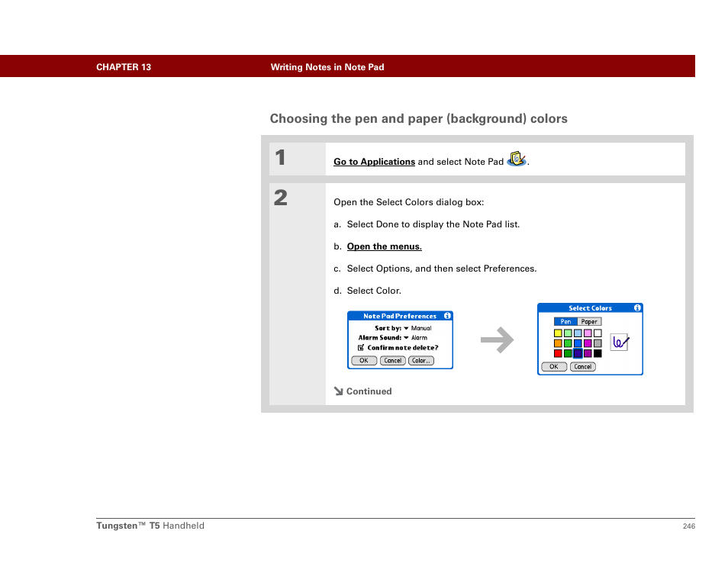Switch to the Pen tab
The image size is (728, 563).
pyautogui.click(x=565, y=322)
